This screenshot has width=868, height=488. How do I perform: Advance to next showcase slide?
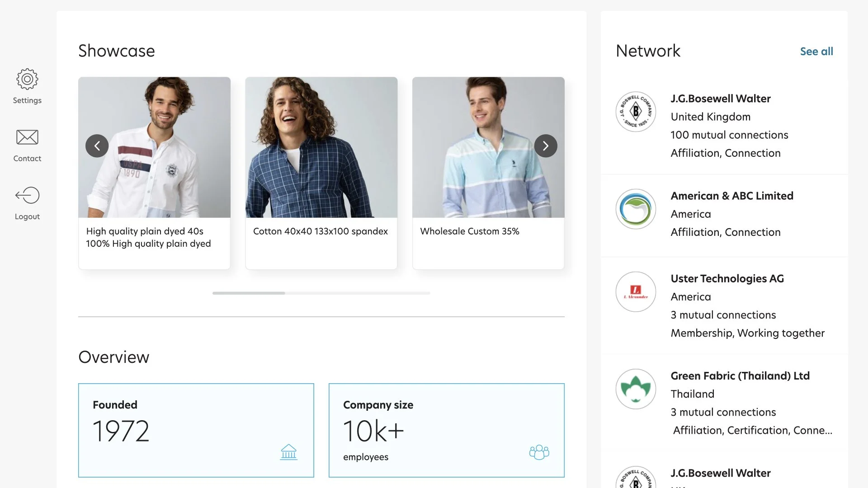[545, 146]
